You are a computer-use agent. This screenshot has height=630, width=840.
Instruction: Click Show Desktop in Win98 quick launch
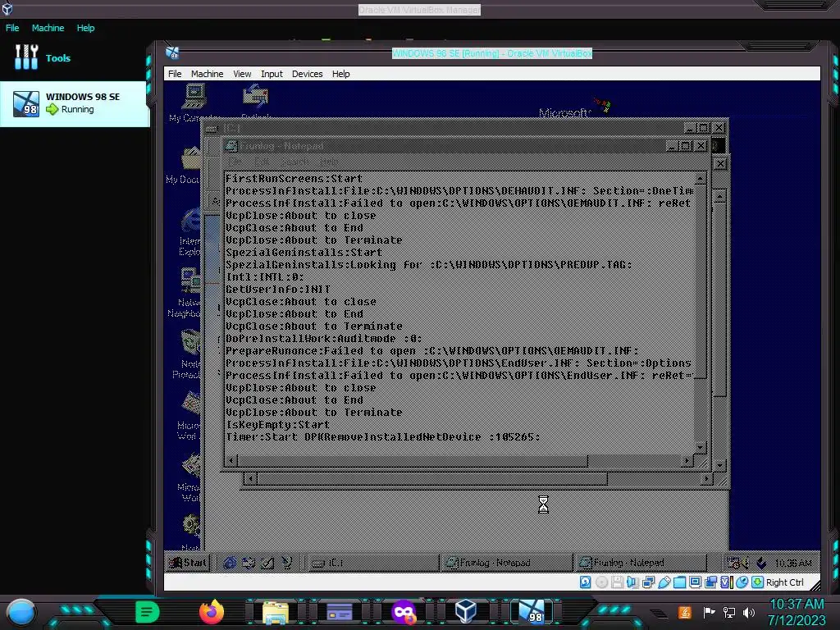[x=267, y=563]
